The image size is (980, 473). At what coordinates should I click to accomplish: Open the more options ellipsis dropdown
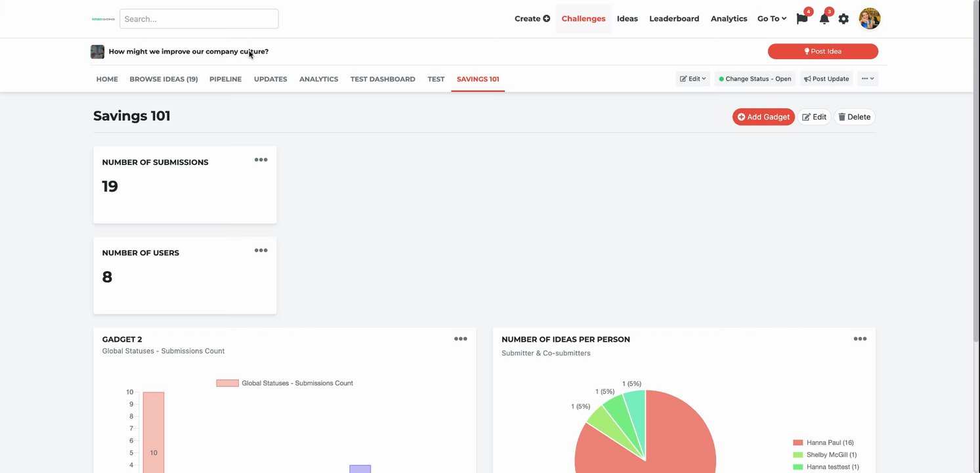(x=868, y=79)
